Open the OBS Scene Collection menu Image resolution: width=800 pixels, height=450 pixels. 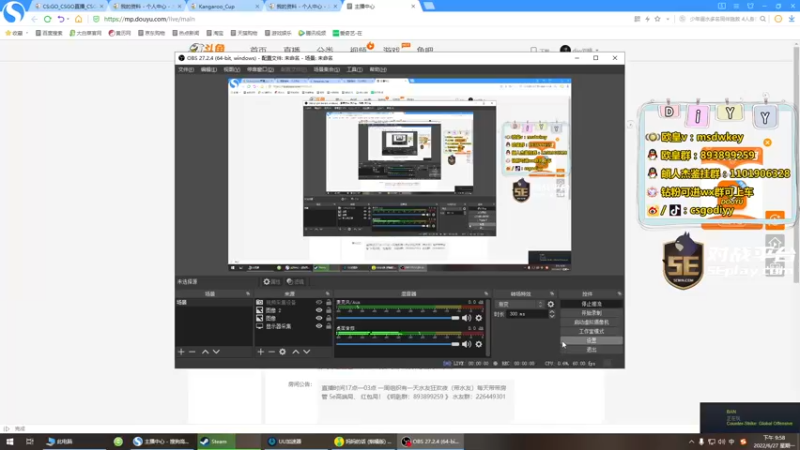pos(327,69)
